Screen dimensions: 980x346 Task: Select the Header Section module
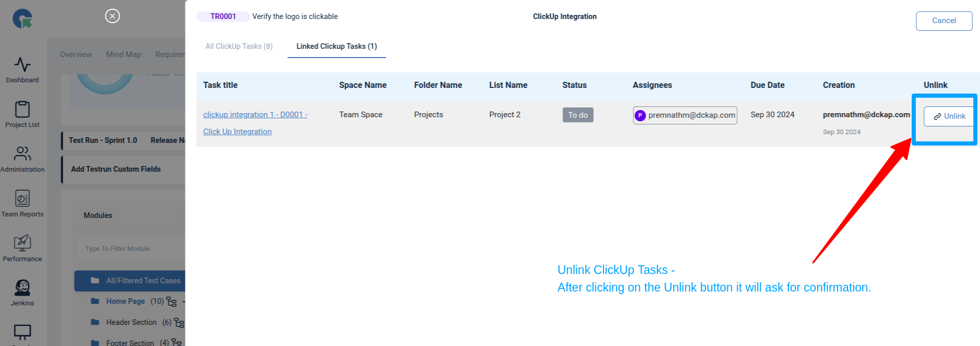pos(131,322)
